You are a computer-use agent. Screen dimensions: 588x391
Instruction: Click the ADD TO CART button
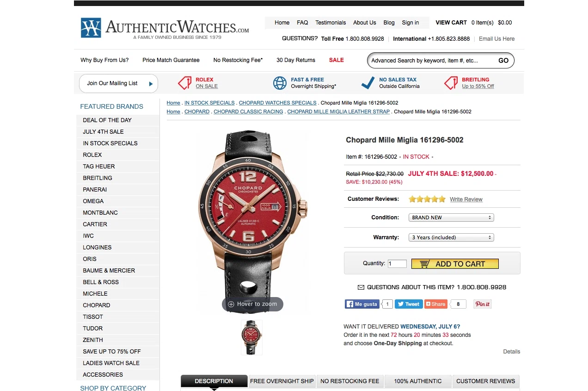455,264
